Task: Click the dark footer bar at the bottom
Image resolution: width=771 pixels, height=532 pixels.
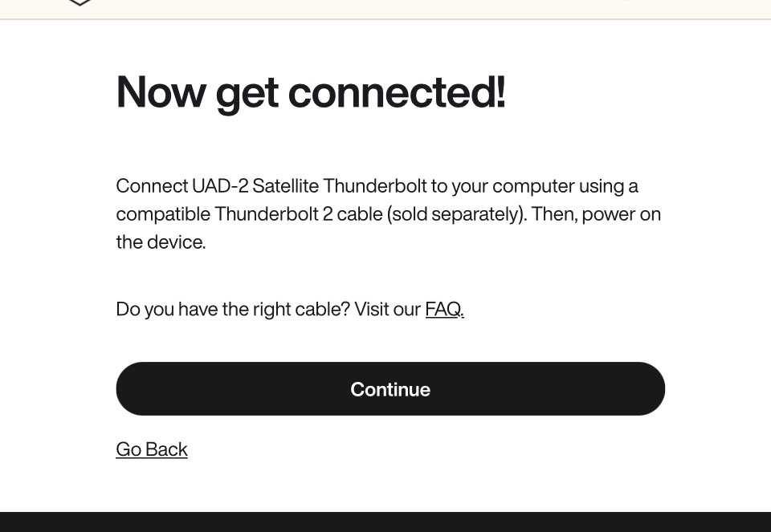Action: click(x=385, y=522)
